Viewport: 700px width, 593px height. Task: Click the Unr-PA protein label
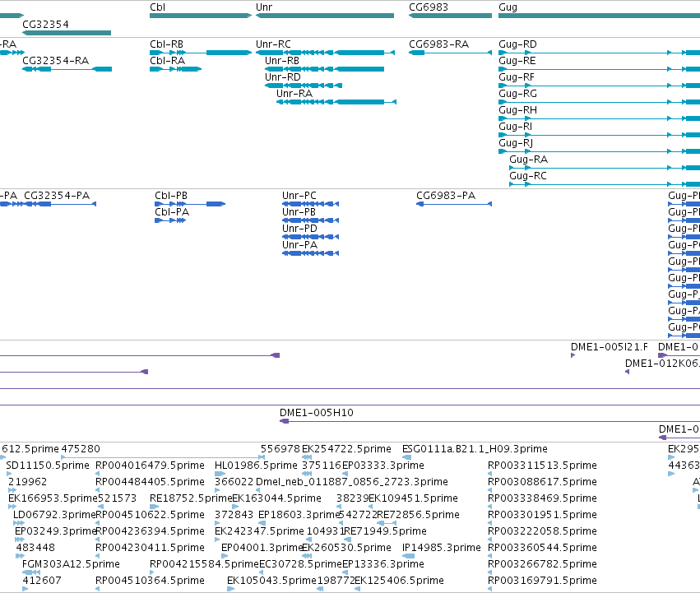299,245
